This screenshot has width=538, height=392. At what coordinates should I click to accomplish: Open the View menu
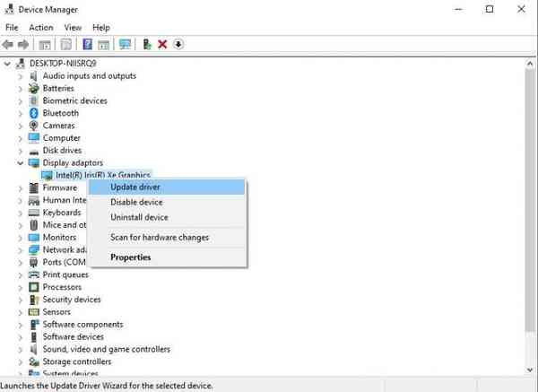pyautogui.click(x=71, y=27)
